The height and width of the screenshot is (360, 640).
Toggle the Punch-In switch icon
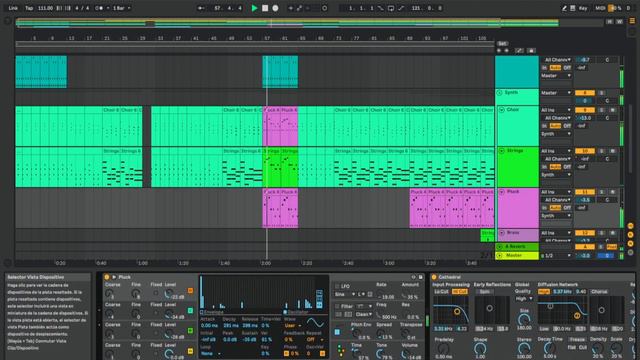(x=381, y=8)
